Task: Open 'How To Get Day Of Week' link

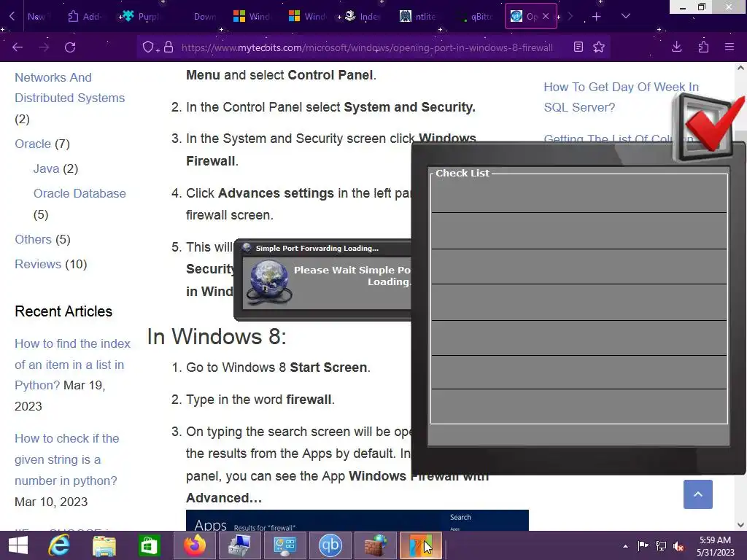Action: (x=622, y=97)
